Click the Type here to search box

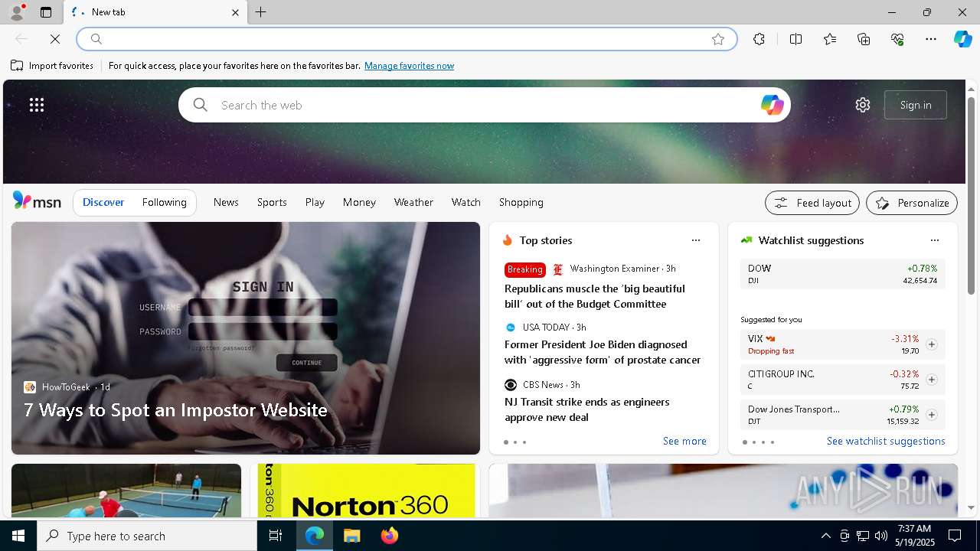click(147, 536)
